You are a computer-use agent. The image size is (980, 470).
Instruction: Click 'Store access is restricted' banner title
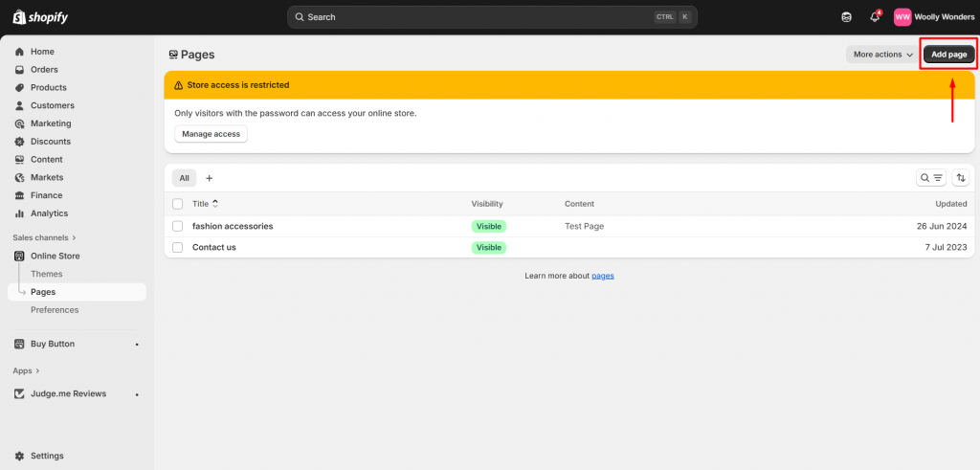(238, 85)
